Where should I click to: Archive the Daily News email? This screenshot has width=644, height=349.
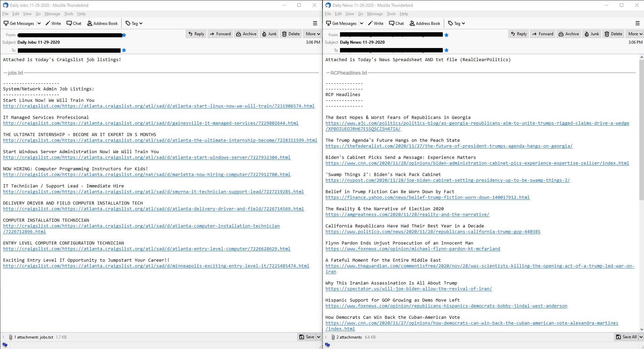569,34
